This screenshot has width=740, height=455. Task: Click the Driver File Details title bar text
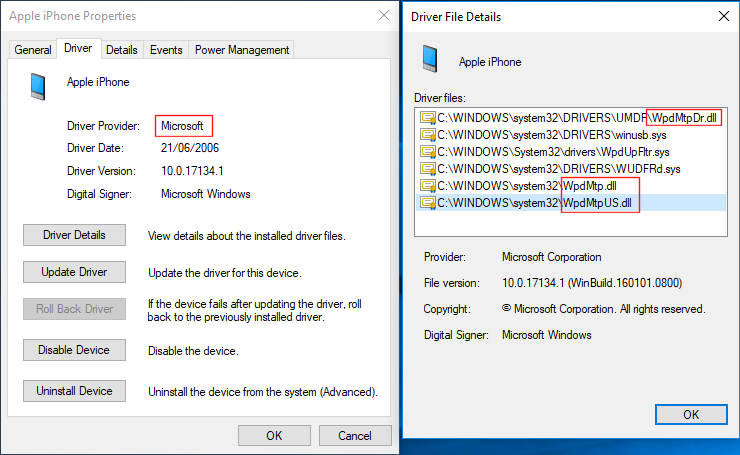(x=456, y=17)
